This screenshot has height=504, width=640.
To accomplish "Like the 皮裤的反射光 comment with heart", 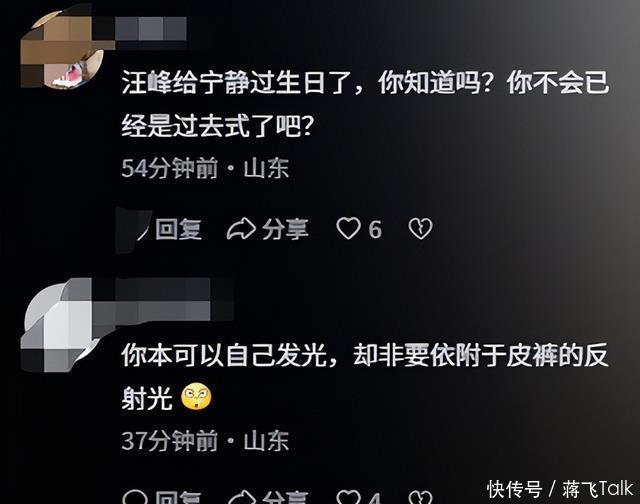I will coord(348,497).
